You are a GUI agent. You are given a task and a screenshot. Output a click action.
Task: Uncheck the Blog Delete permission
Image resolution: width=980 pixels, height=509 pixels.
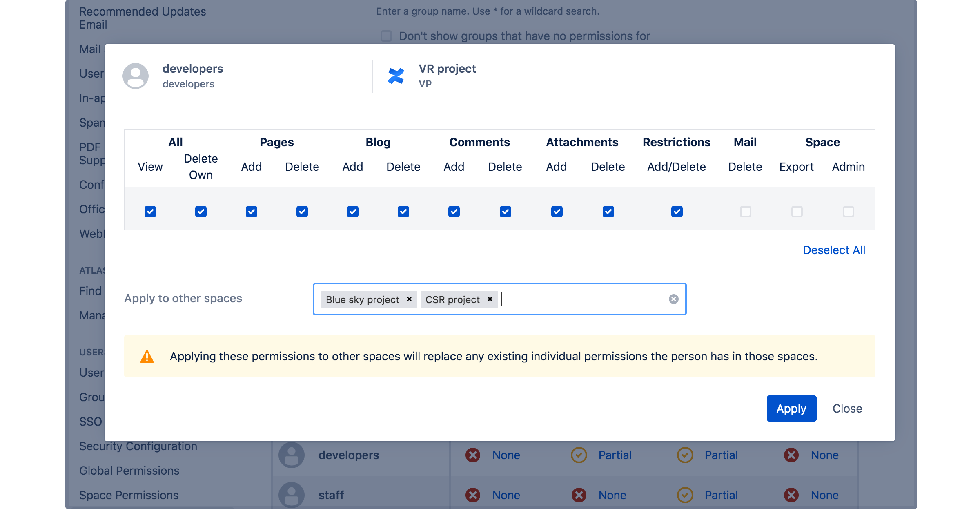403,212
